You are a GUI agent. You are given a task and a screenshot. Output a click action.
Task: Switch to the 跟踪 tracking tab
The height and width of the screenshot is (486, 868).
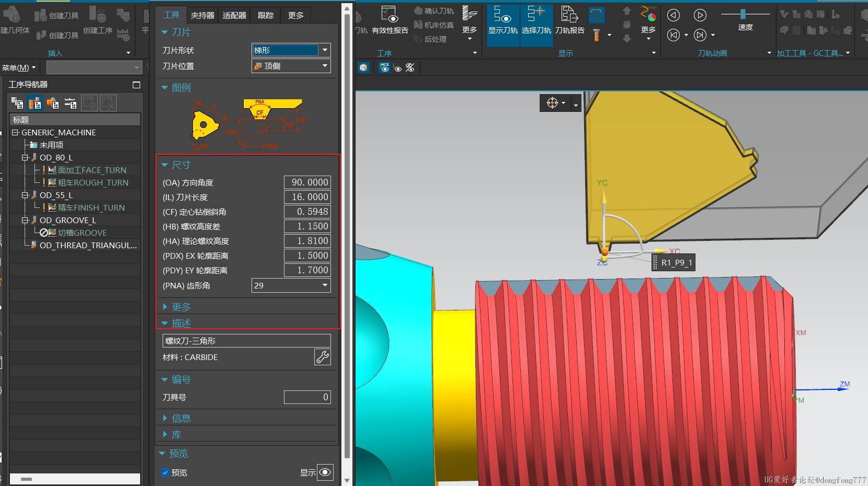coord(266,15)
